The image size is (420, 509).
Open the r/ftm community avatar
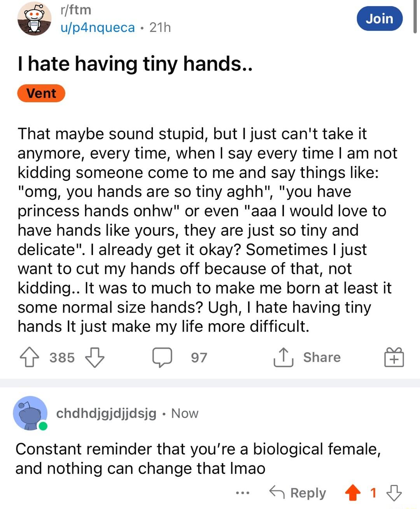(x=34, y=19)
